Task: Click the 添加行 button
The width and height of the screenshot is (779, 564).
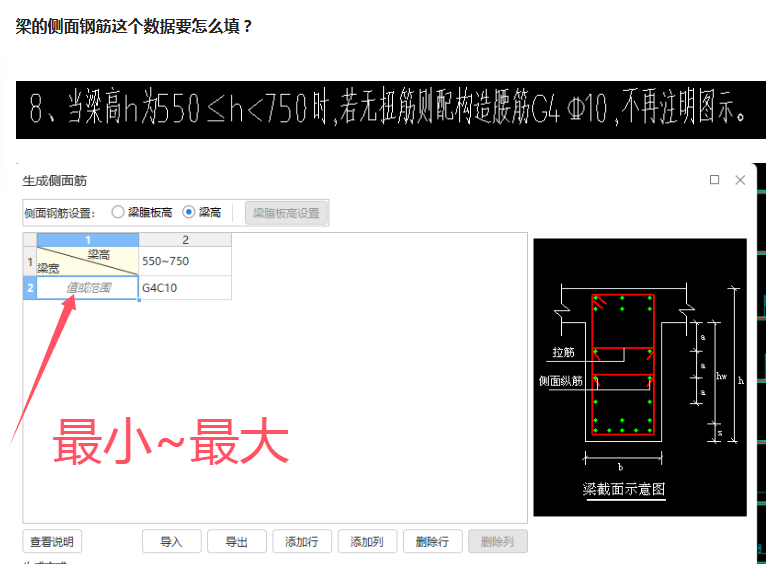Action: click(x=302, y=542)
